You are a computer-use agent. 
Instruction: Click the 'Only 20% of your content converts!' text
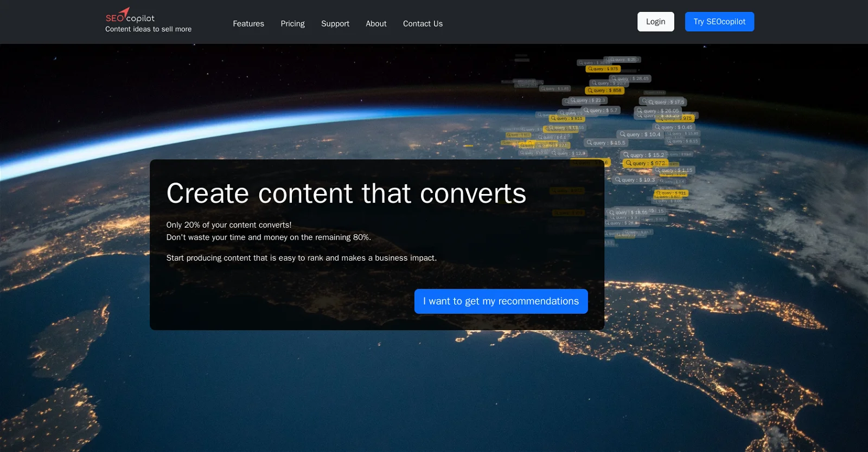(229, 225)
